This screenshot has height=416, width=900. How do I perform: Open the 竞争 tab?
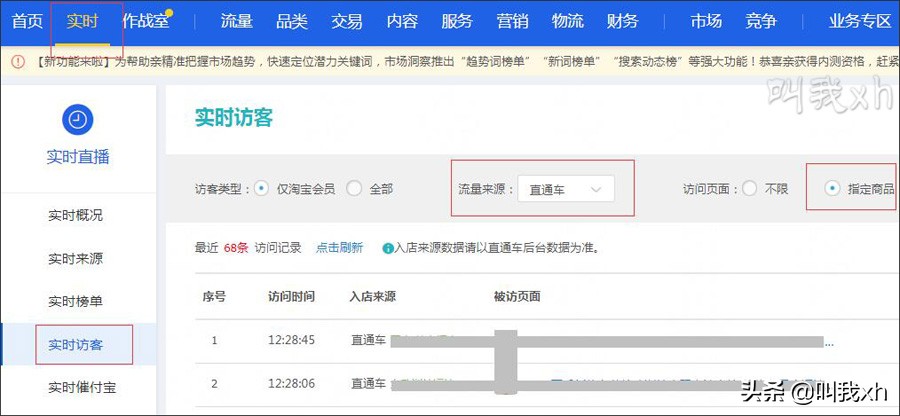[x=761, y=22]
